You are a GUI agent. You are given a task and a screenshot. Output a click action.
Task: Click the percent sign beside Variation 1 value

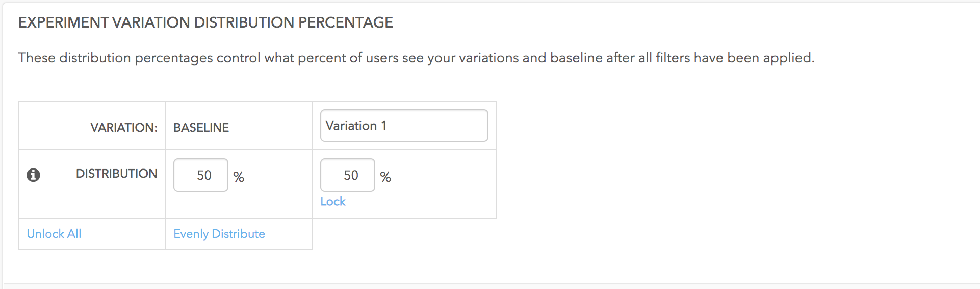tap(385, 177)
